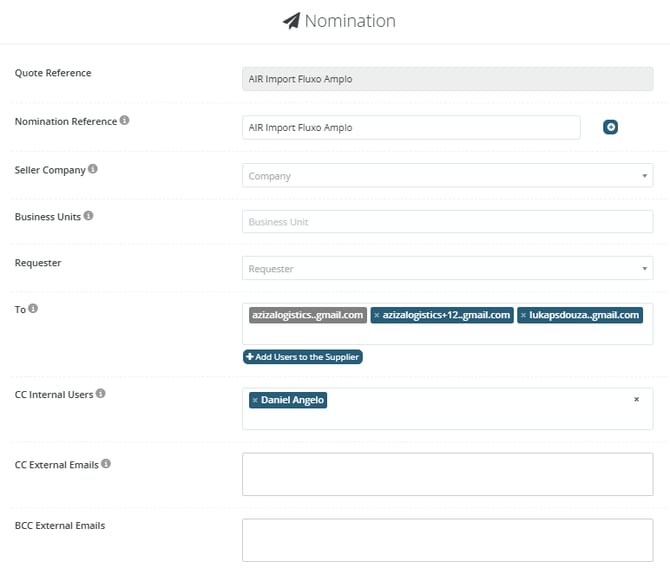Clear all CC Internal Users with the x
Screen dimensions: 670x568
[636, 399]
